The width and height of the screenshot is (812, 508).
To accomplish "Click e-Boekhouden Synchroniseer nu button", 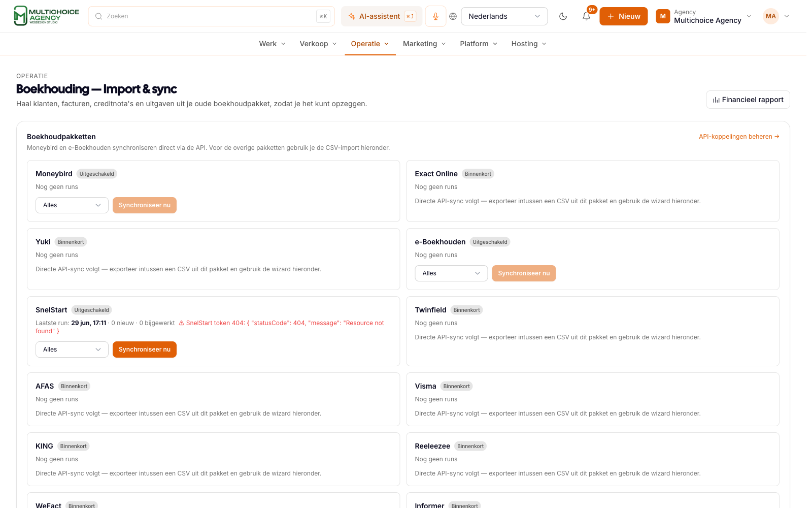I will pos(524,273).
